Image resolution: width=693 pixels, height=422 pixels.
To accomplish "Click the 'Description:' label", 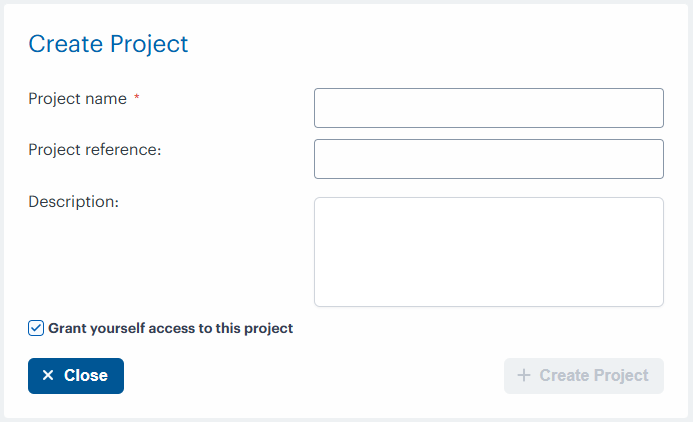I will 73,201.
